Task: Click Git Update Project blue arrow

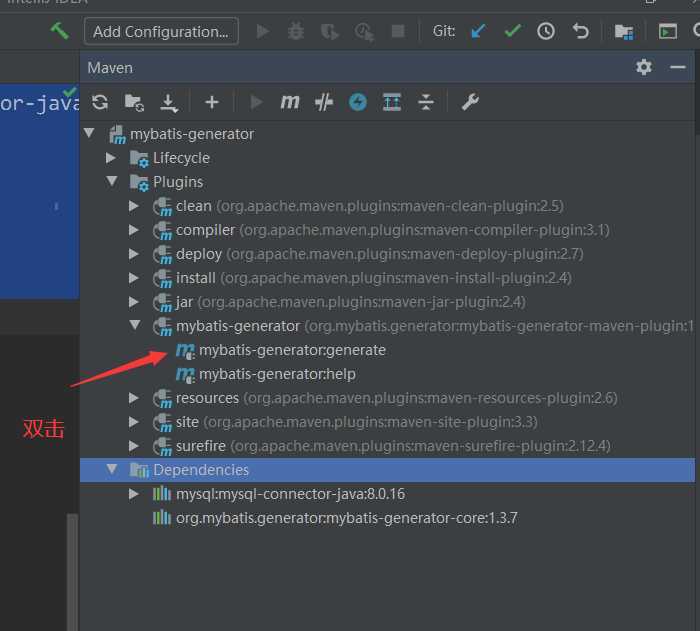Action: [x=479, y=31]
